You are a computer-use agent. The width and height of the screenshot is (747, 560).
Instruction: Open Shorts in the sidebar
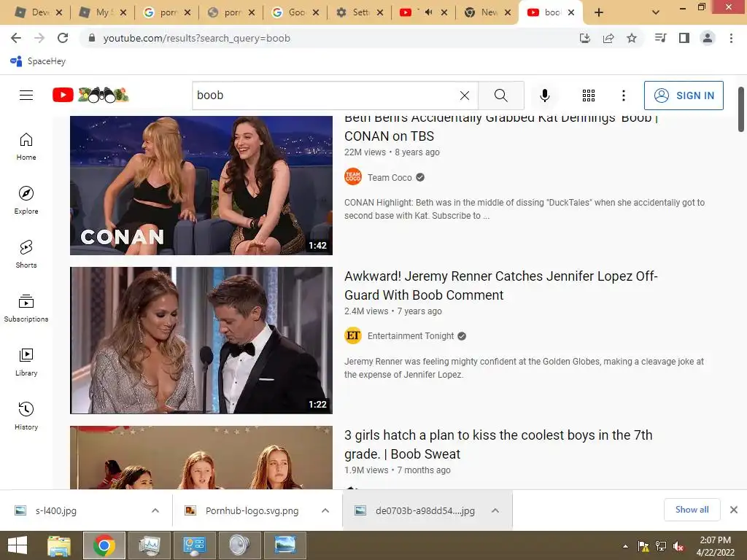[26, 254]
